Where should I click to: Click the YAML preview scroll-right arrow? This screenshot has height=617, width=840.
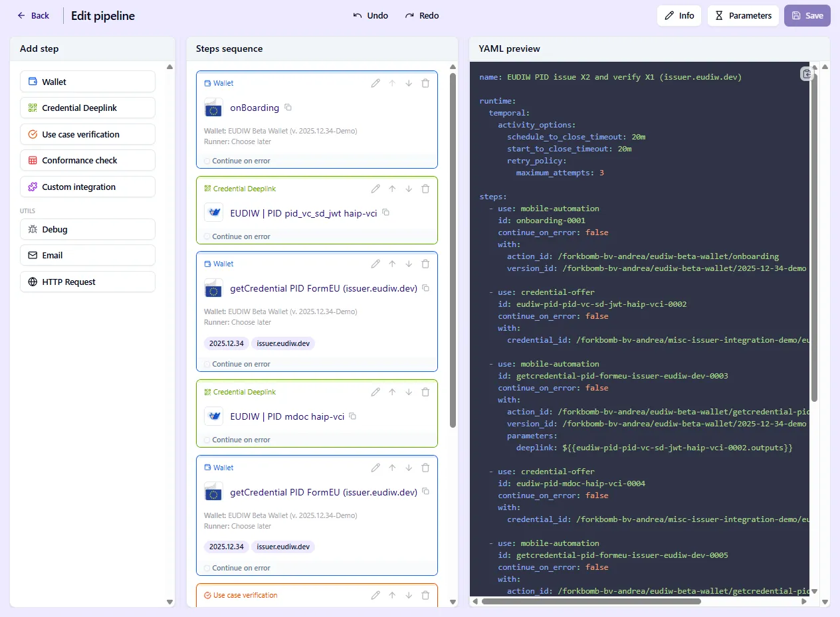coord(804,601)
